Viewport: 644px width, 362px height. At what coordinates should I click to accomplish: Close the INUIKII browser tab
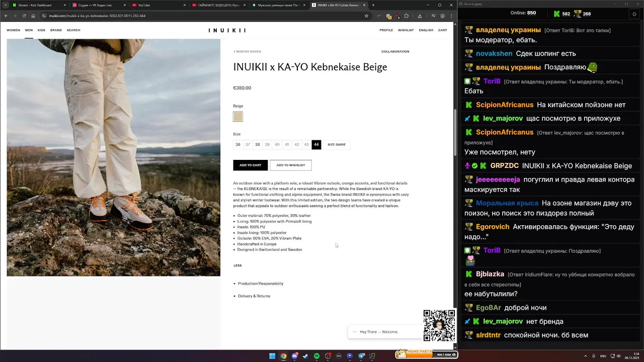coord(364,5)
